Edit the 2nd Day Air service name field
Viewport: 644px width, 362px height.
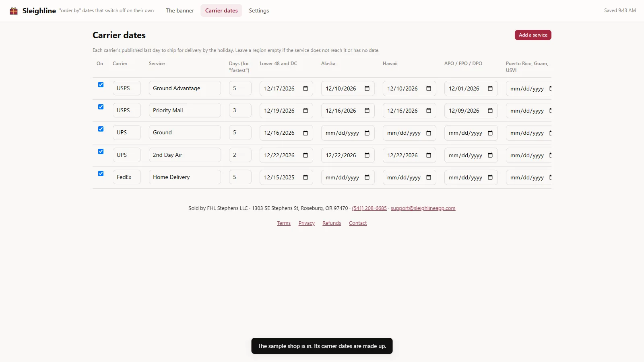coord(185,155)
